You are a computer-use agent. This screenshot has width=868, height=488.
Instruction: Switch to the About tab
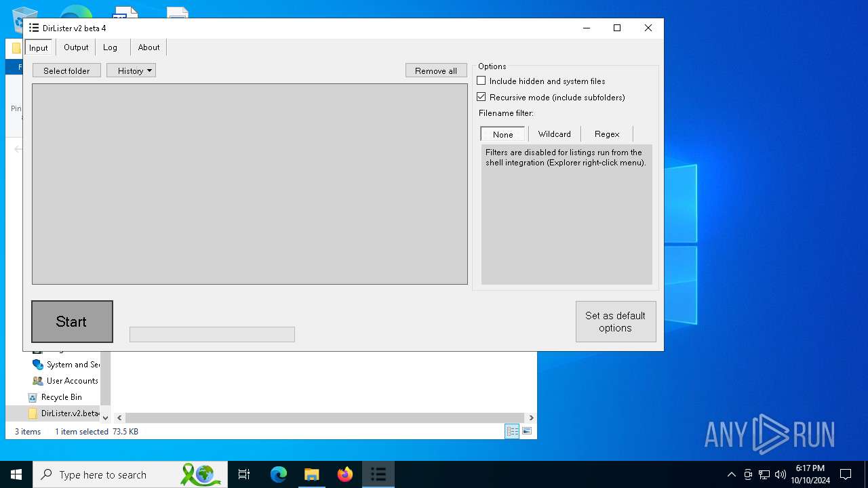click(x=149, y=47)
